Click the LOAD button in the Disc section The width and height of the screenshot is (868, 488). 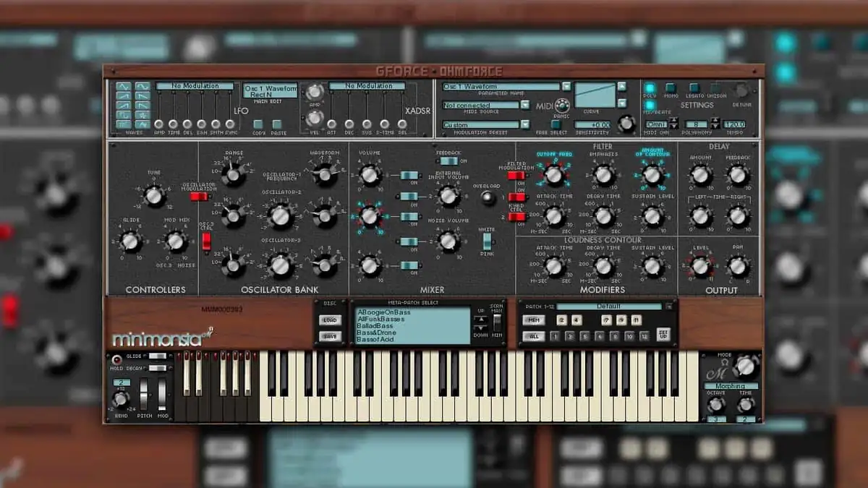[330, 320]
